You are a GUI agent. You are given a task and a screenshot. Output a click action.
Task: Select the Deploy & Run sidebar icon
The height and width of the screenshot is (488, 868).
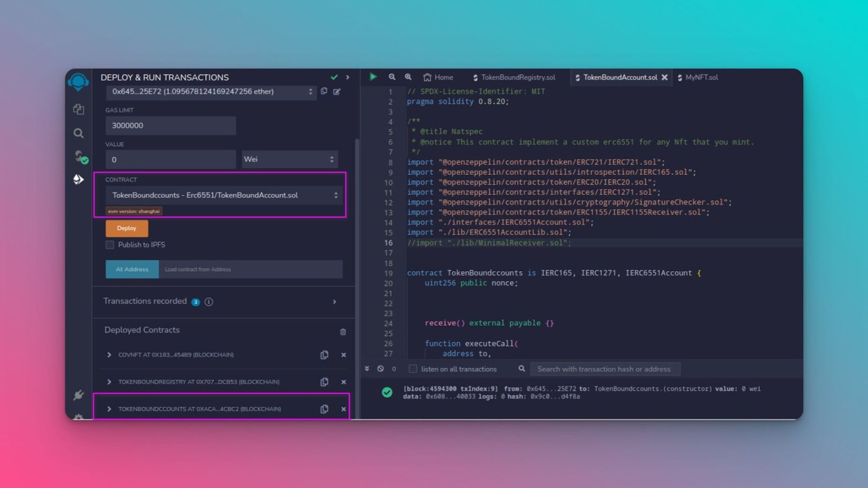pyautogui.click(x=79, y=179)
